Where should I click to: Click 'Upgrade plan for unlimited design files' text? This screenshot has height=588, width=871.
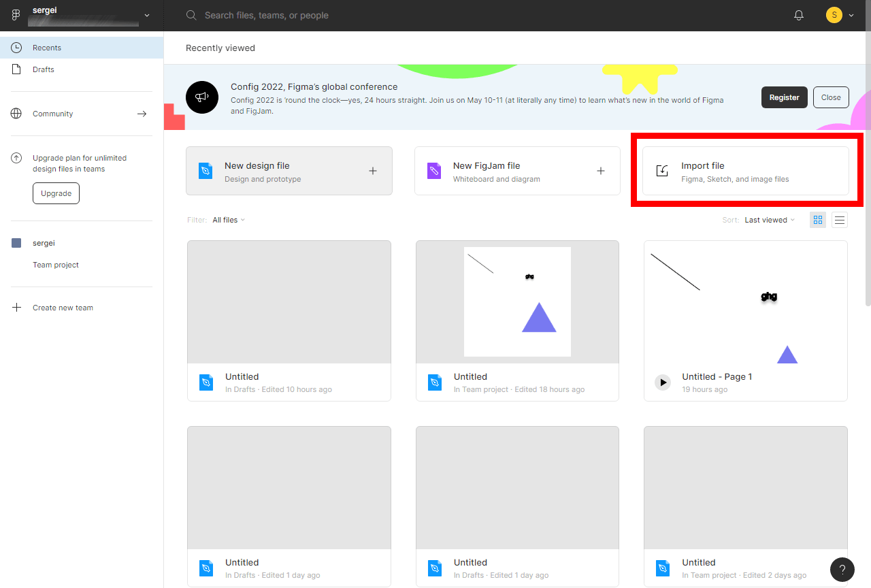click(x=80, y=163)
